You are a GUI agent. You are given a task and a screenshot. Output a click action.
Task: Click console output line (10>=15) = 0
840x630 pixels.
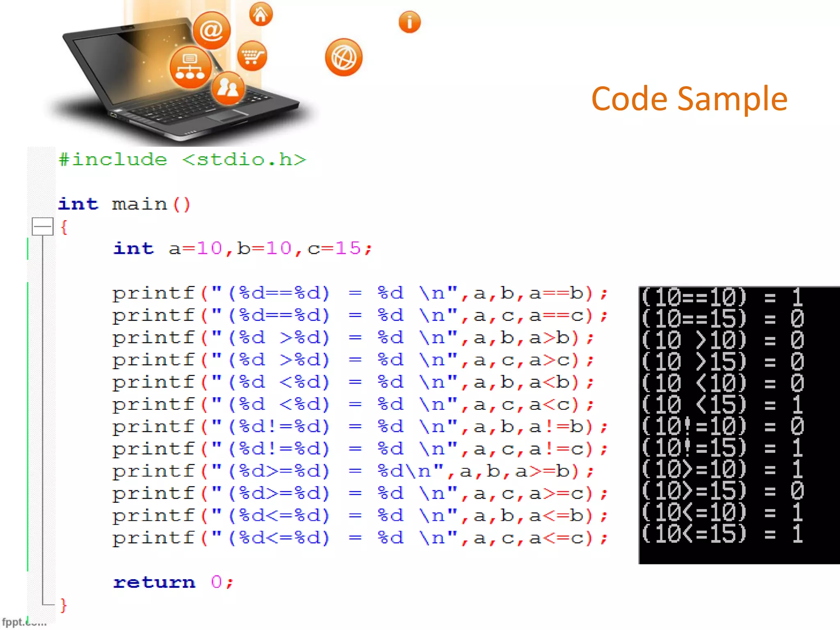722,491
